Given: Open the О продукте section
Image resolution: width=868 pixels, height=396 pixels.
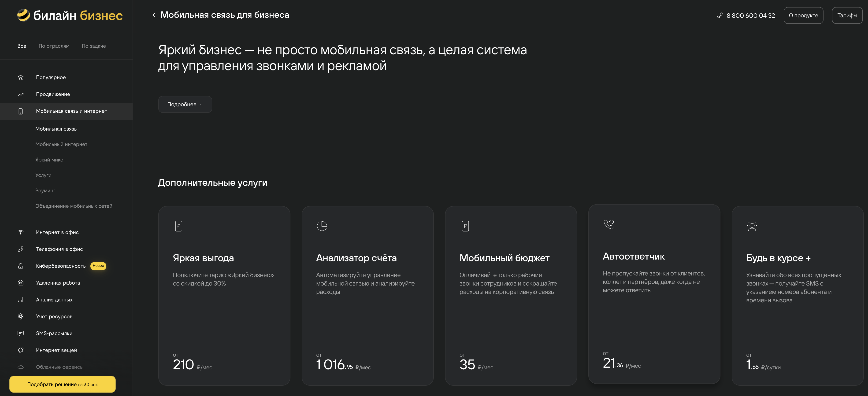Looking at the screenshot, I should click(x=803, y=15).
